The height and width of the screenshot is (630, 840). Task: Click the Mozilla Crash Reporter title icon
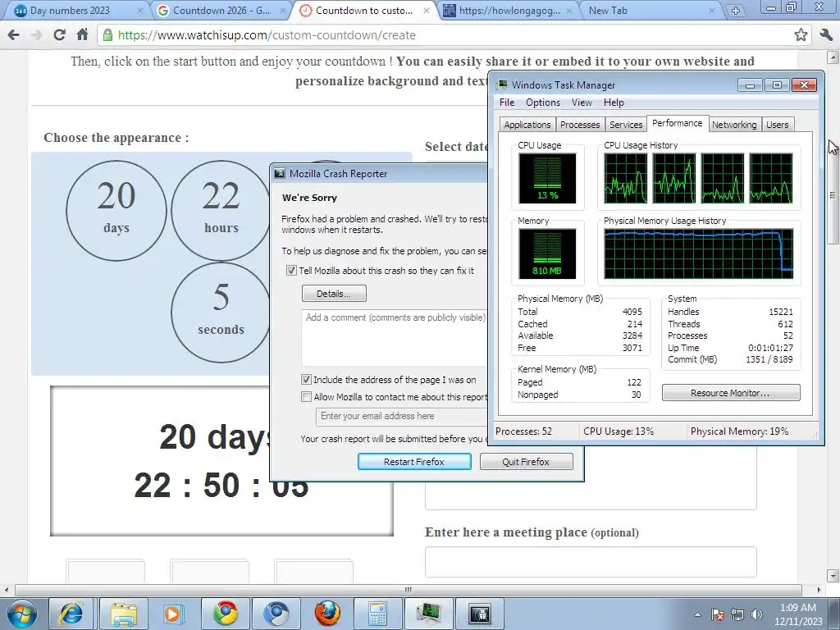280,174
